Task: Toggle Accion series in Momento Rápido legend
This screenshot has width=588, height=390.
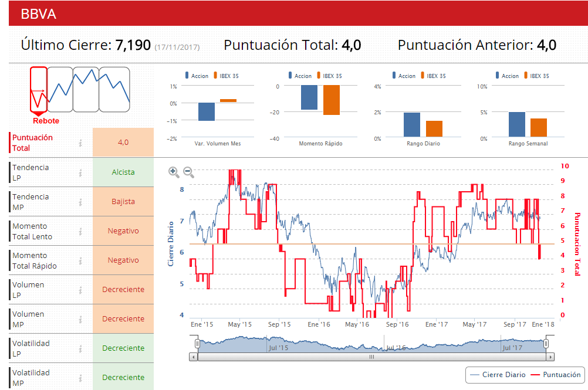Action: tap(300, 76)
